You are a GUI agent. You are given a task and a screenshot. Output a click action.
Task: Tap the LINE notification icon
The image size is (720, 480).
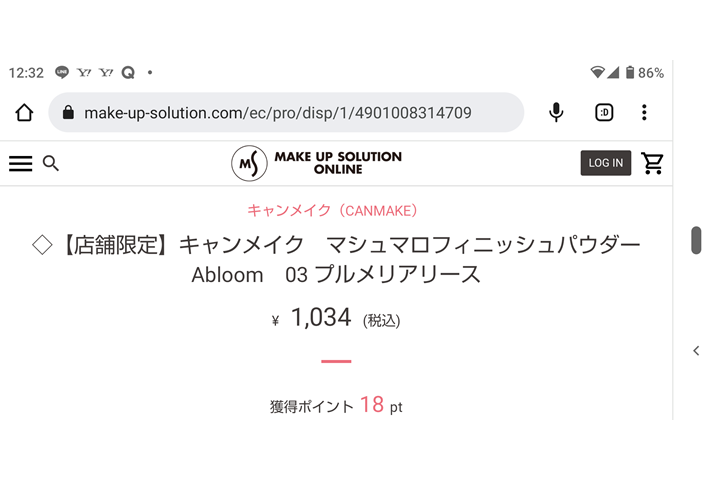(62, 73)
